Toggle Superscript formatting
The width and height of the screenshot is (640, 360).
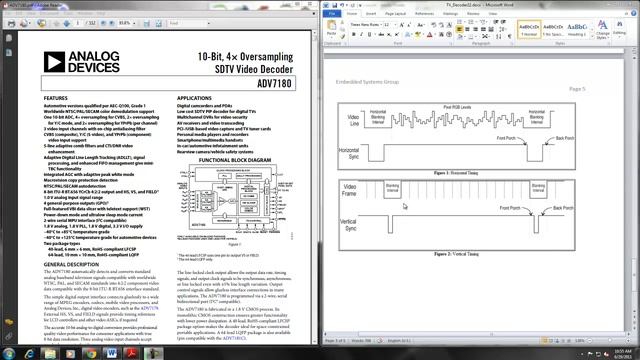pos(396,35)
